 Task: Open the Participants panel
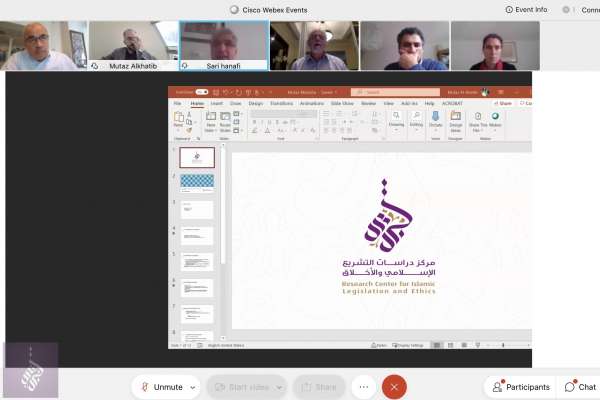coord(521,387)
